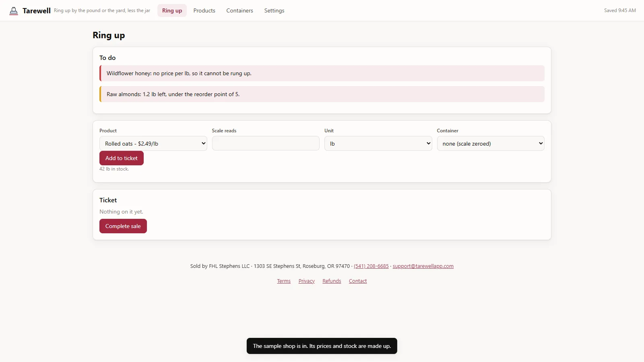This screenshot has height=362, width=644.
Task: Click the support@tarewellapp.com email link
Action: coord(423,266)
